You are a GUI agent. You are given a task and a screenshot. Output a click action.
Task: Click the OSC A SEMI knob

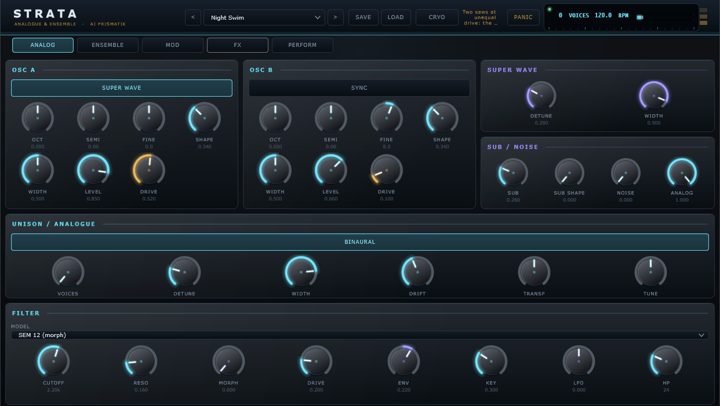coord(93,118)
